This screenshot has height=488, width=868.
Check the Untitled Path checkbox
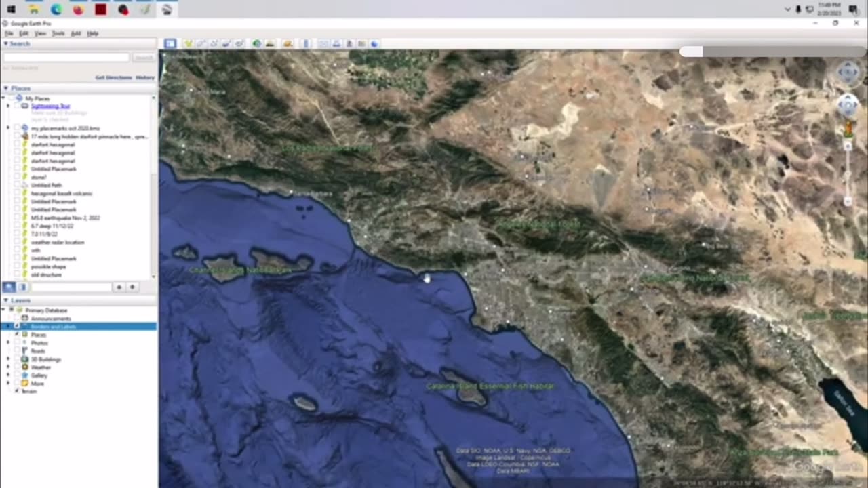click(x=18, y=186)
